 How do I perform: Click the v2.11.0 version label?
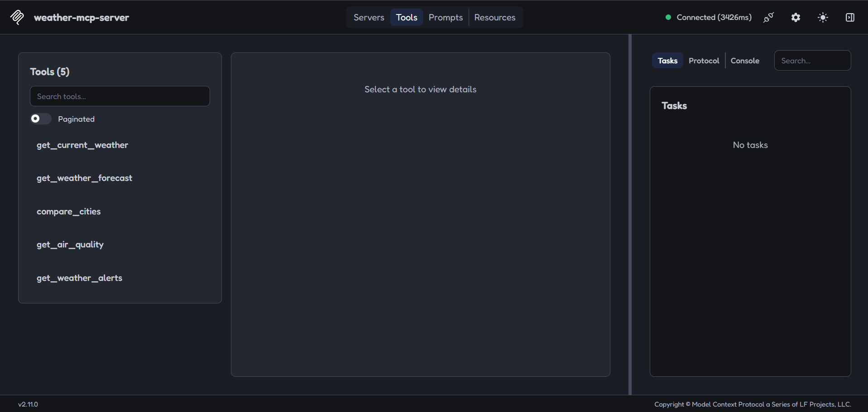[28, 404]
